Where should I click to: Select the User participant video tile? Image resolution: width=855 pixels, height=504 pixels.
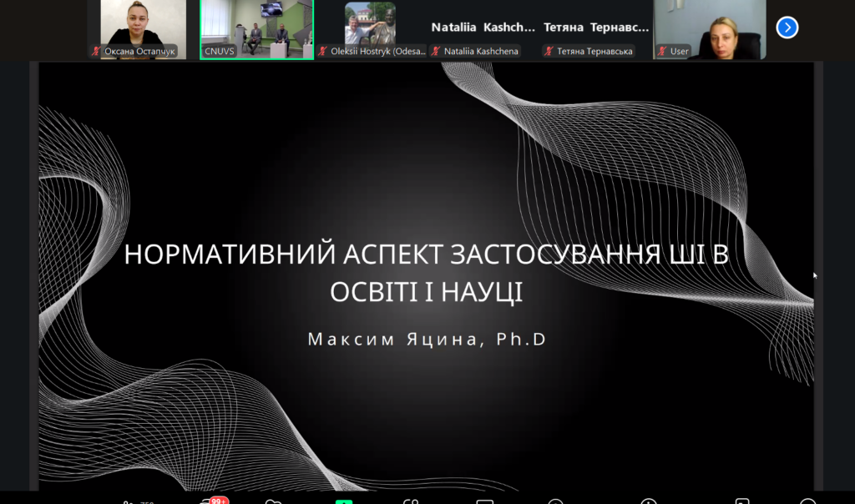[x=709, y=23]
